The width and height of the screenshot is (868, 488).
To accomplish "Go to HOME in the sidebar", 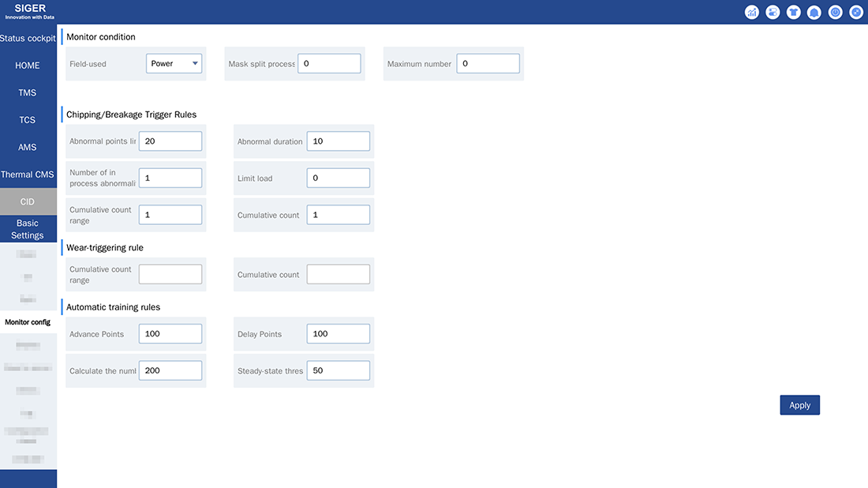I will pos(28,66).
